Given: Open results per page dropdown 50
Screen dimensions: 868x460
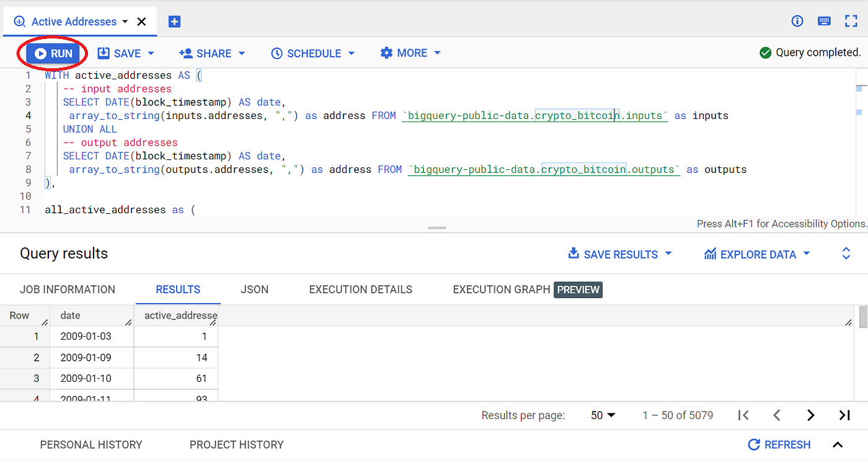Looking at the screenshot, I should (x=603, y=415).
